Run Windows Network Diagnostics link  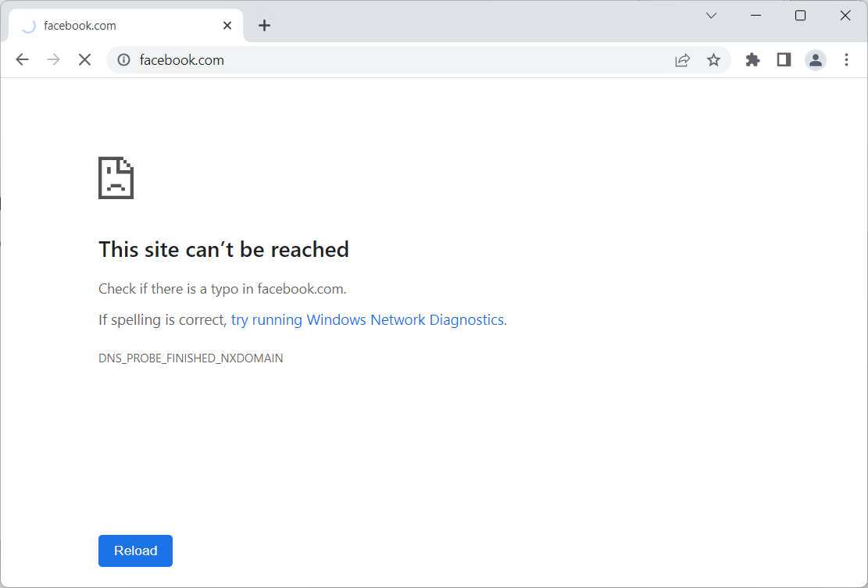pos(367,319)
